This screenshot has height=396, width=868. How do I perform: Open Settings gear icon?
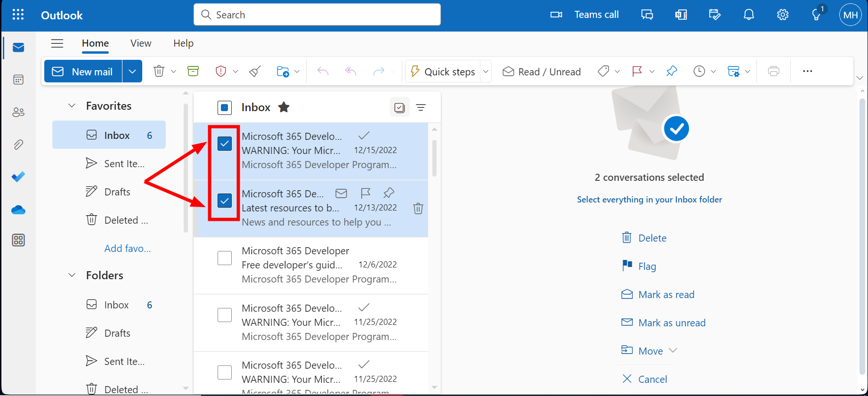[x=782, y=15]
